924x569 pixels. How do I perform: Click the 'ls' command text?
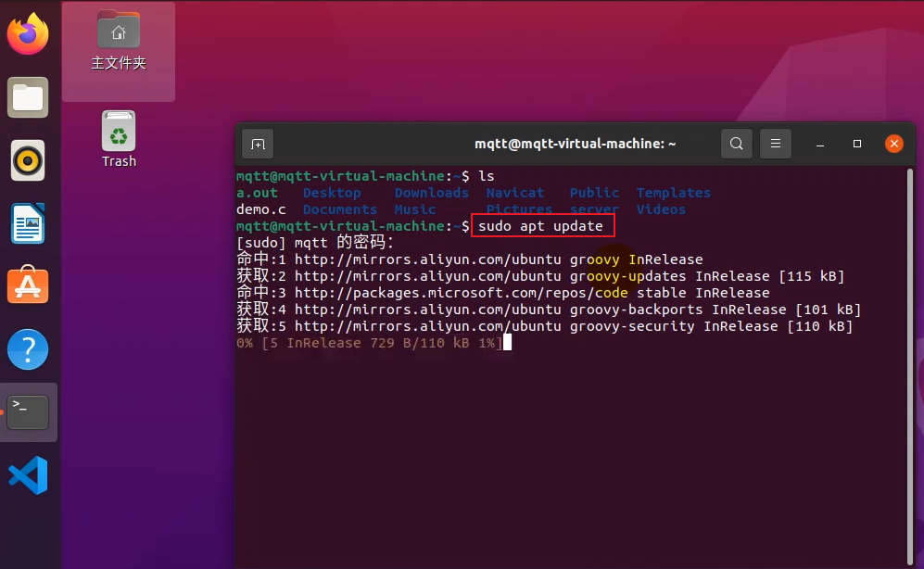pos(487,176)
